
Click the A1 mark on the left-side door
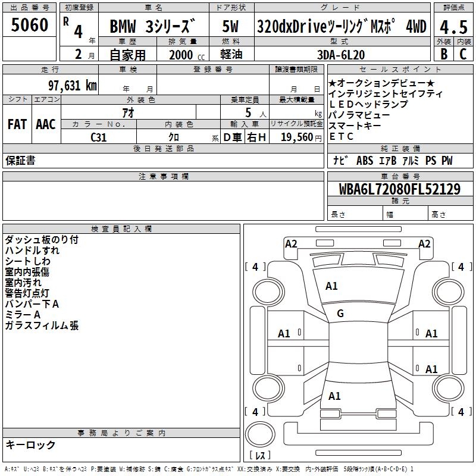284,334
